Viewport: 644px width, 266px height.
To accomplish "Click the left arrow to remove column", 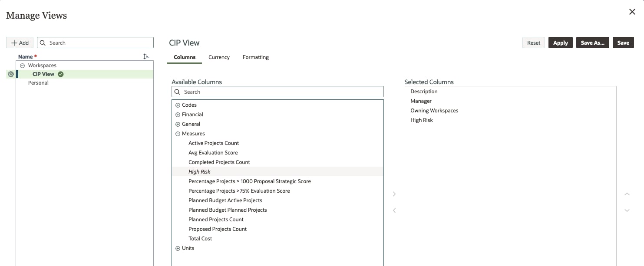I will pos(394,210).
